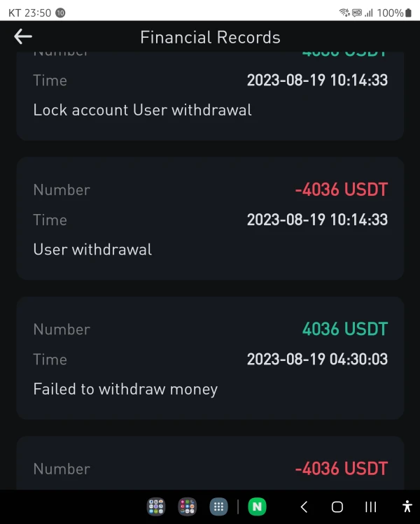Open the Naver app from the taskbar
This screenshot has height=524, width=420.
pos(257,507)
